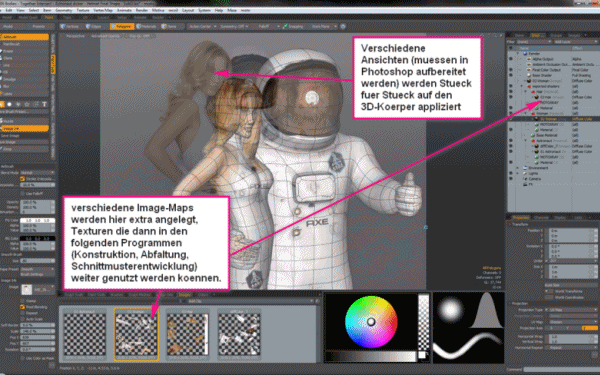Toggle the Snapping checkbox
The width and height of the screenshot is (600, 375).
click(285, 26)
